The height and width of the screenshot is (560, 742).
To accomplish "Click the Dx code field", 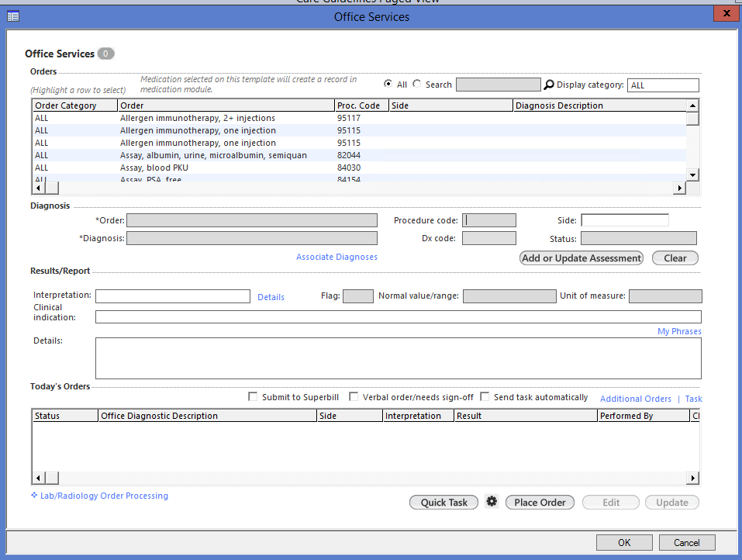I will point(488,239).
